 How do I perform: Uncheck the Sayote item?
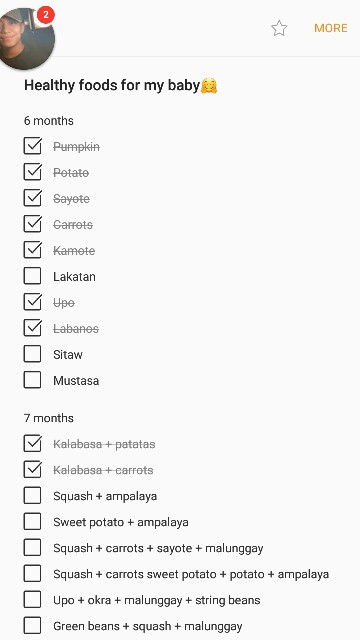[x=33, y=198]
